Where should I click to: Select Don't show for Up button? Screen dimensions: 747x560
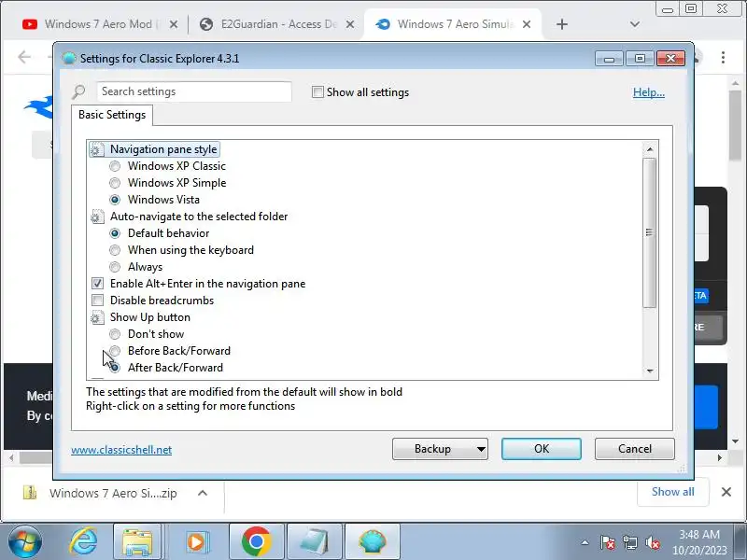[115, 334]
